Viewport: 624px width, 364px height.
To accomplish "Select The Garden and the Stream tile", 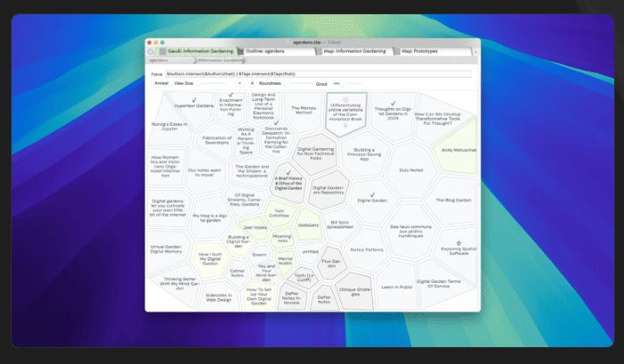I will tap(252, 171).
